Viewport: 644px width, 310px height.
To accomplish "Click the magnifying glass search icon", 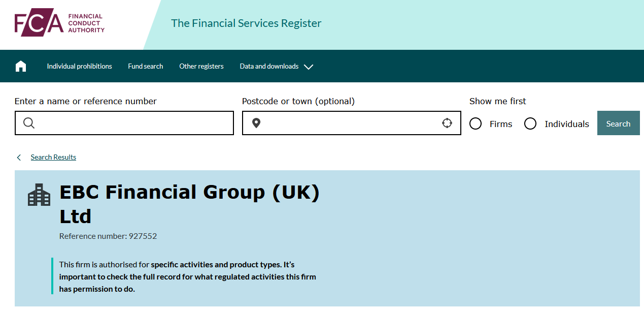I will [29, 123].
